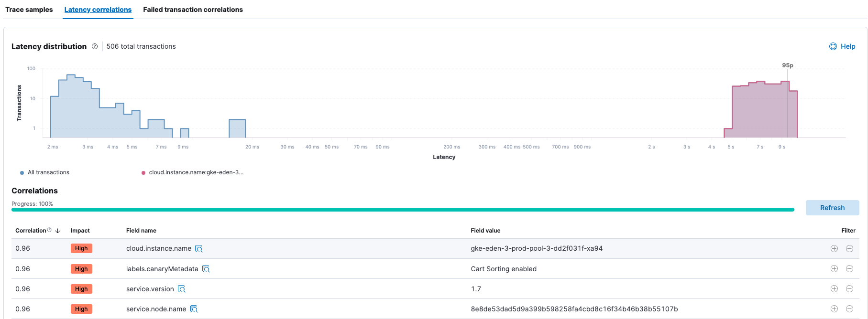868x319 pixels.
Task: Click the Latency x-axis title
Action: [x=444, y=157]
